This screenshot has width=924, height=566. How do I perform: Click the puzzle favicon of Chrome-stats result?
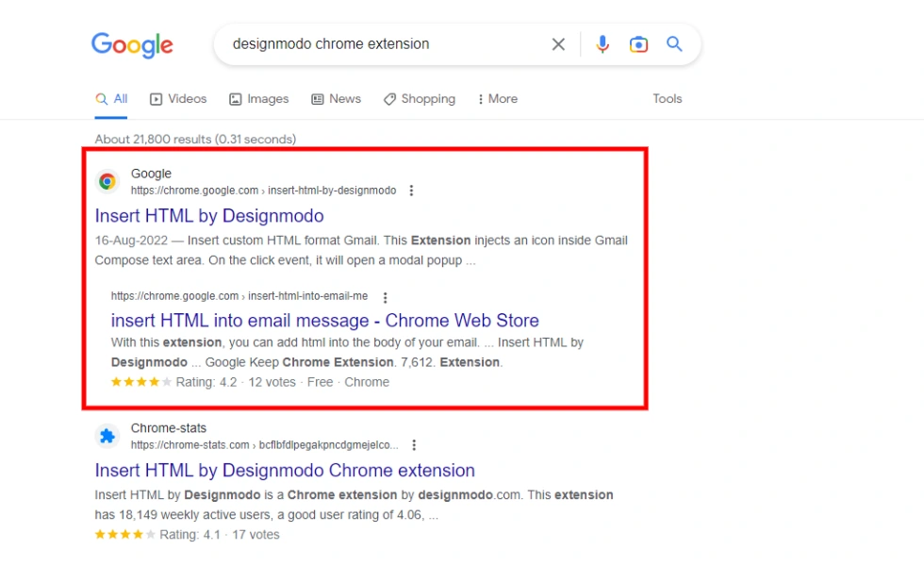pyautogui.click(x=107, y=436)
